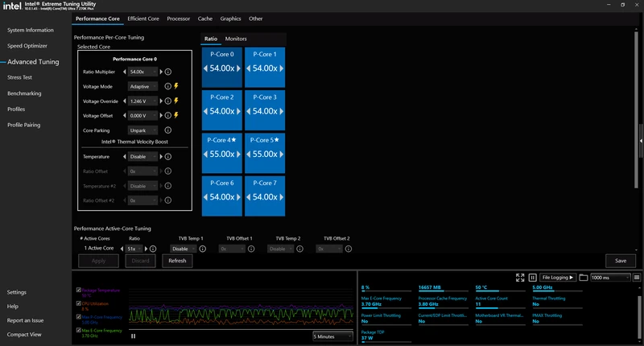The image size is (644, 346).
Task: Switch to Monitors tab
Action: (236, 39)
